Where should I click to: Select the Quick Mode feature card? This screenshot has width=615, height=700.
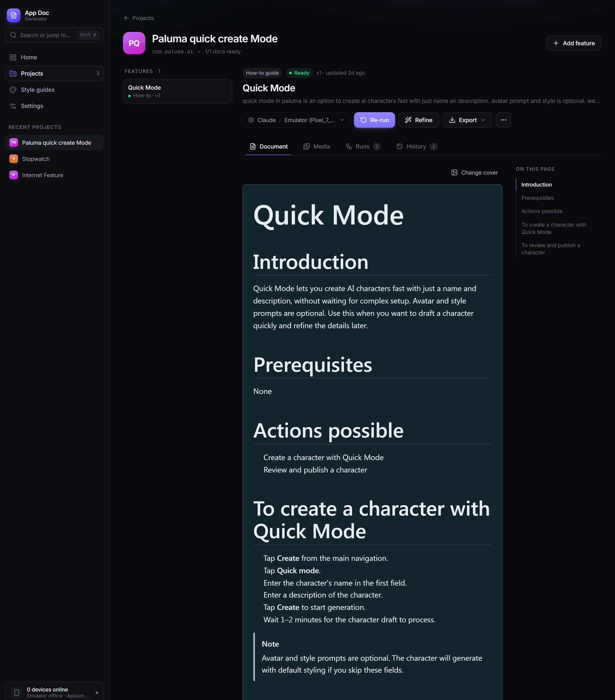tap(177, 91)
